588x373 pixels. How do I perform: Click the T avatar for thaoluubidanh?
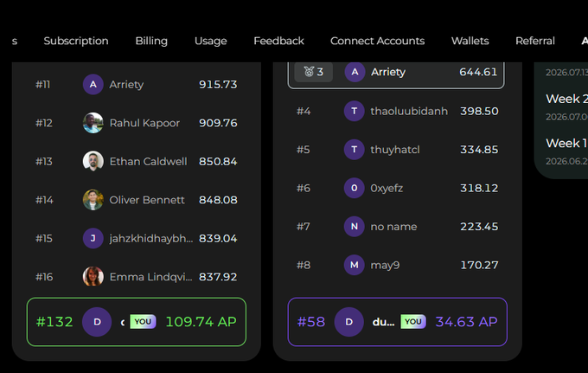tap(355, 111)
